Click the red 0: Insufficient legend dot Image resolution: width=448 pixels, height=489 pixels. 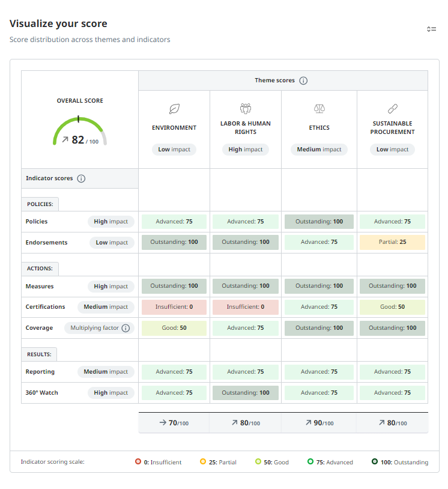coord(139,462)
